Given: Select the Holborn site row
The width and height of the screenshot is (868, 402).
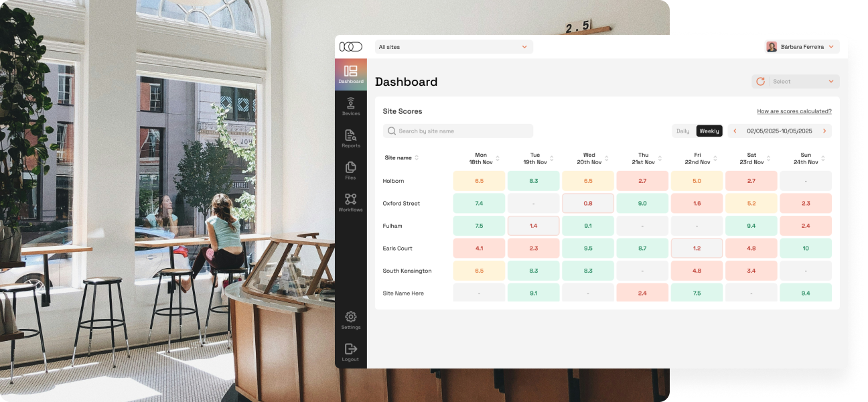Looking at the screenshot, I should pyautogui.click(x=607, y=181).
